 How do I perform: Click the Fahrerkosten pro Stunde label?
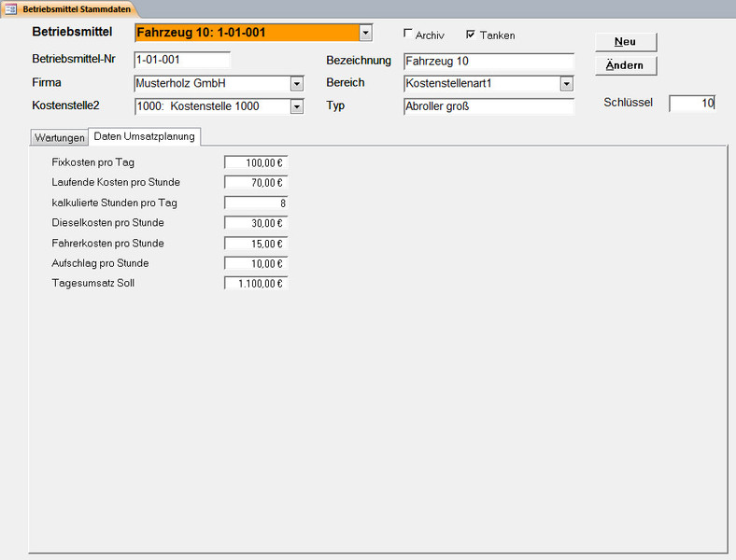[x=108, y=243]
